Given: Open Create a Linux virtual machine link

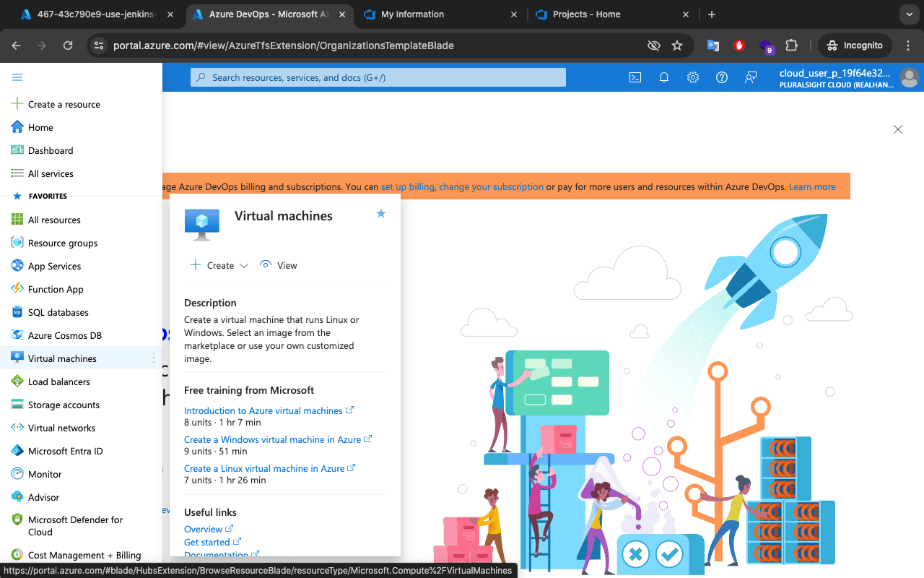Looking at the screenshot, I should point(270,468).
